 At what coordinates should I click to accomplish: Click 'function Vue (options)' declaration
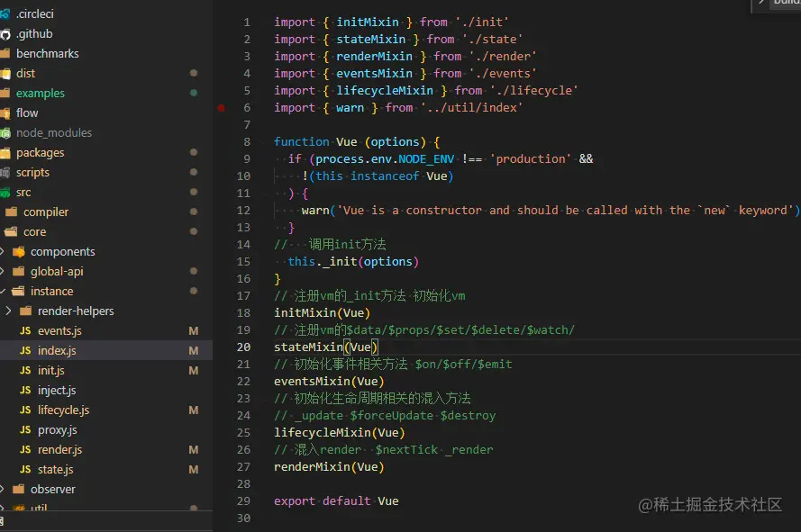[x=350, y=142]
